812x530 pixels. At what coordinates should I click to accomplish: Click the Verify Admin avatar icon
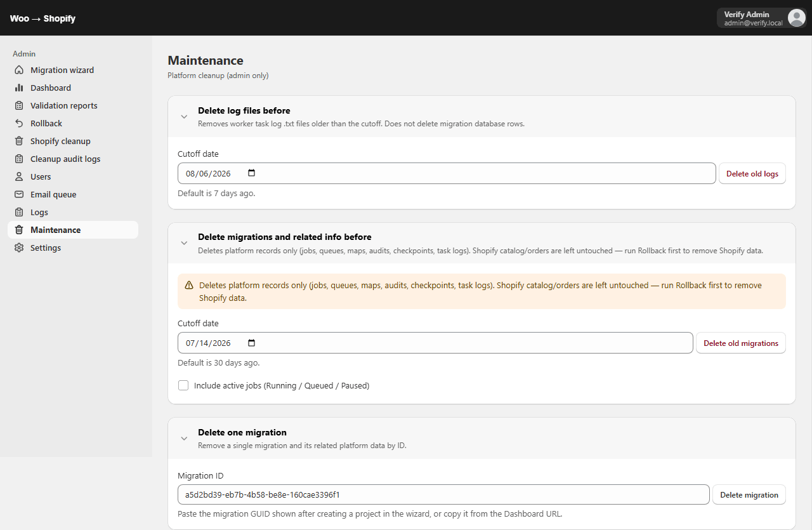coord(796,18)
